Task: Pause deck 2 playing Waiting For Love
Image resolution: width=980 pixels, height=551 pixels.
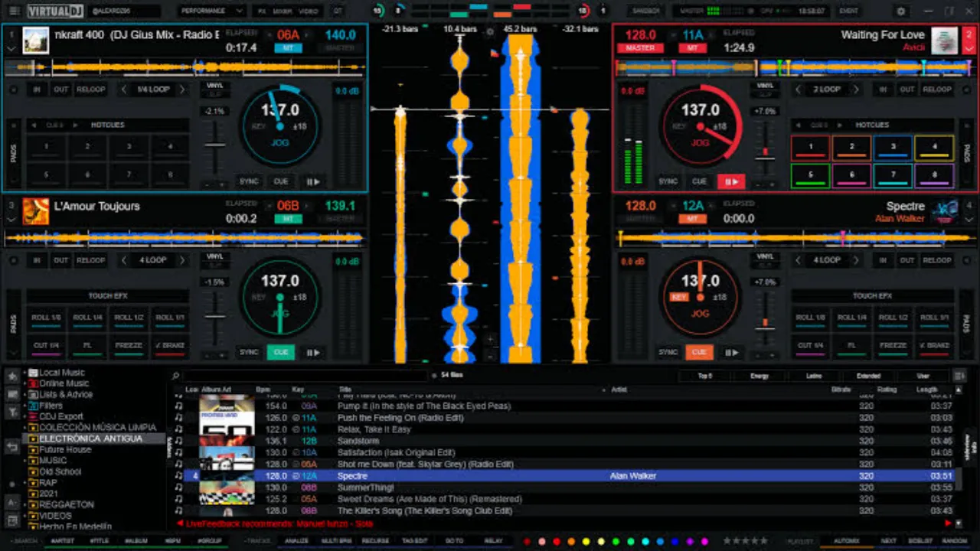Action: tap(730, 181)
